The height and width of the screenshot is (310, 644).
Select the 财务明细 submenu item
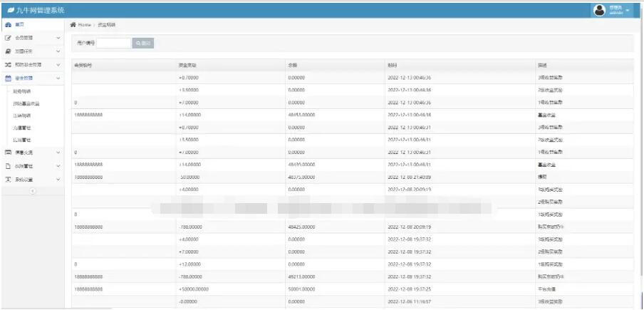click(x=21, y=91)
